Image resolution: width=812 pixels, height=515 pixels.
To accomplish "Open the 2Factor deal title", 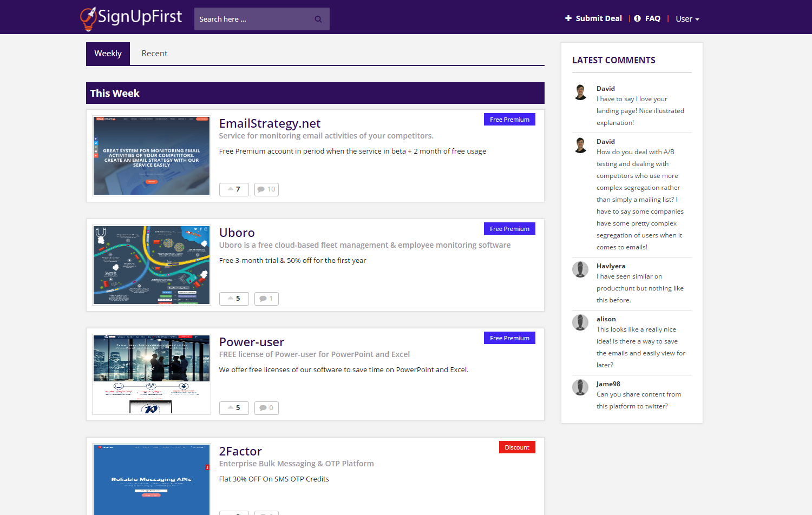I will point(240,451).
